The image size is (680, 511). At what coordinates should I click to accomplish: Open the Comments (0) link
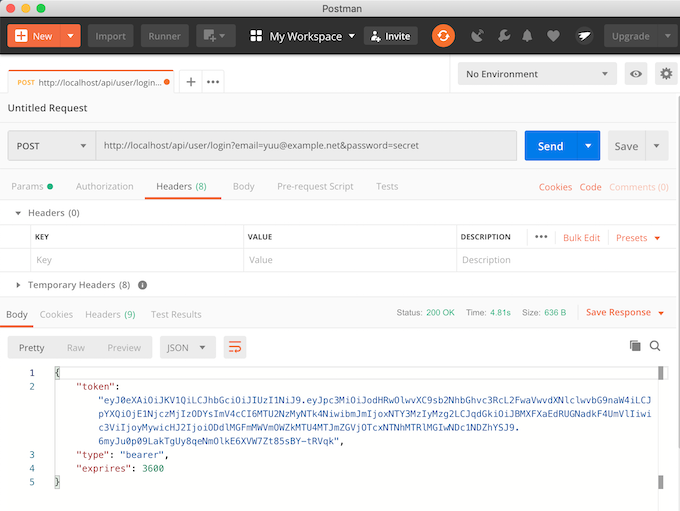click(638, 187)
